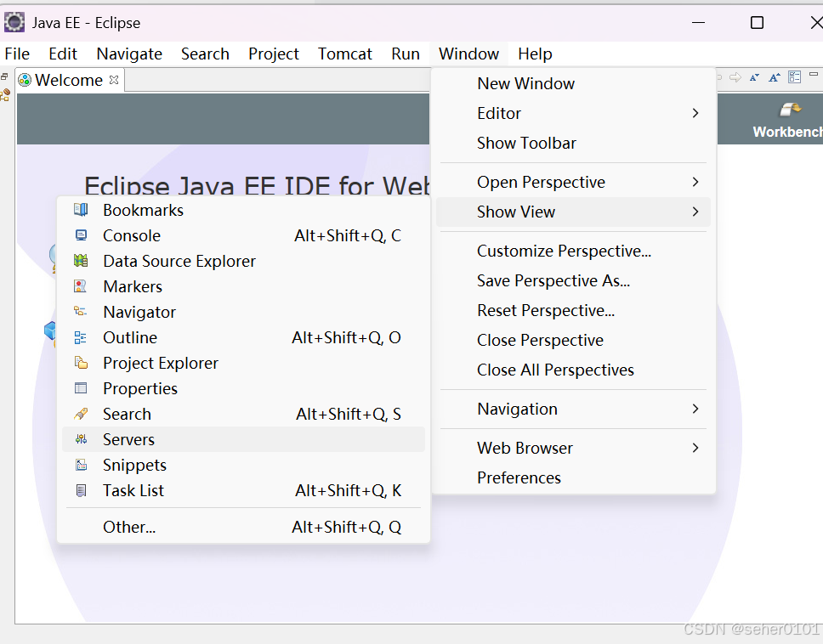
Task: Open the Customize Page checklist icon
Action: 795,77
